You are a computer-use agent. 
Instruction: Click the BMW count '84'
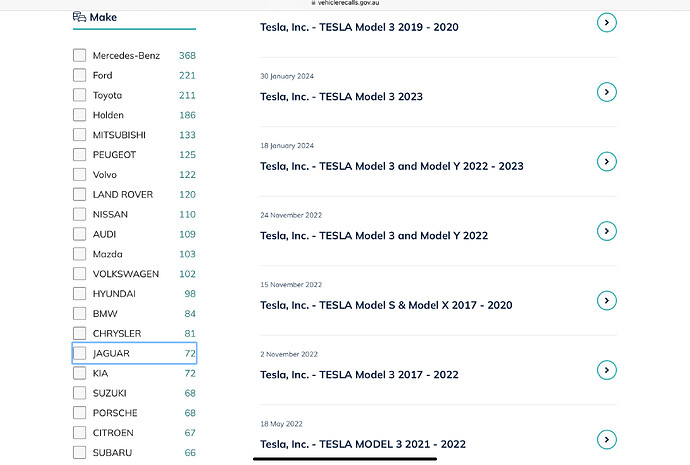[190, 314]
